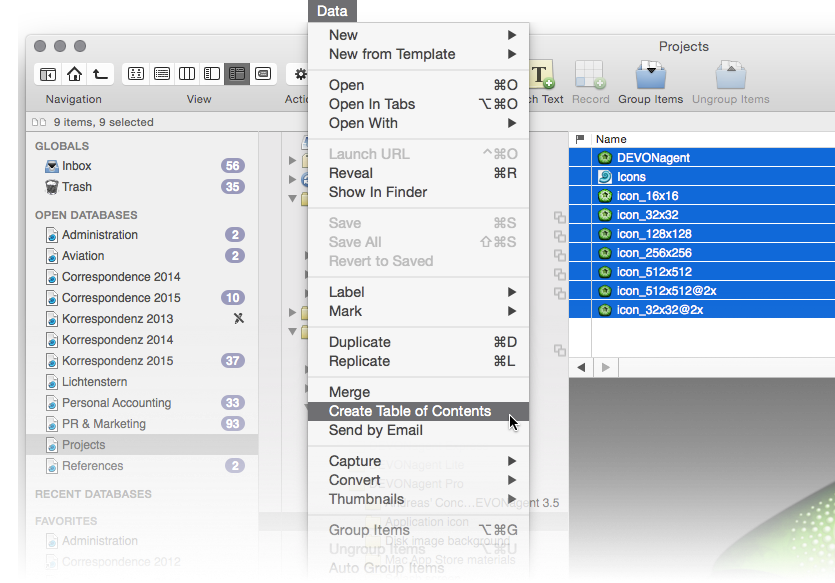Open the Correspondence 2014 database
The width and height of the screenshot is (835, 583).
pos(142,277)
